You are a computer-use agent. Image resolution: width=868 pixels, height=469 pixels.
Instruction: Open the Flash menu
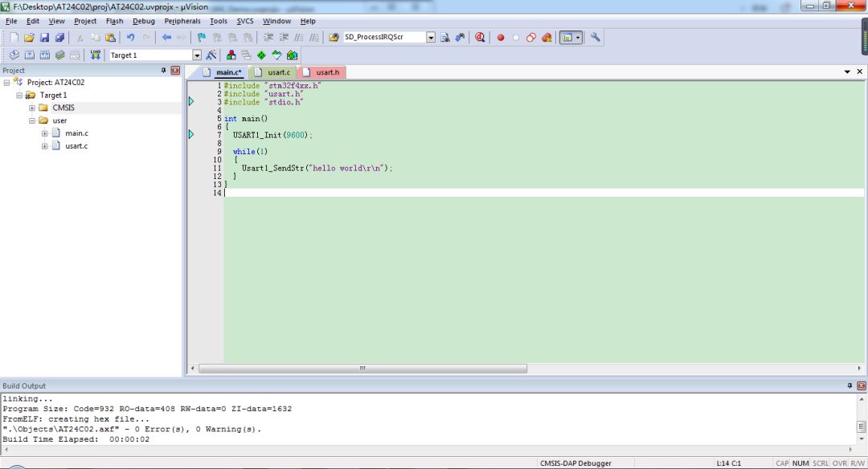(114, 21)
